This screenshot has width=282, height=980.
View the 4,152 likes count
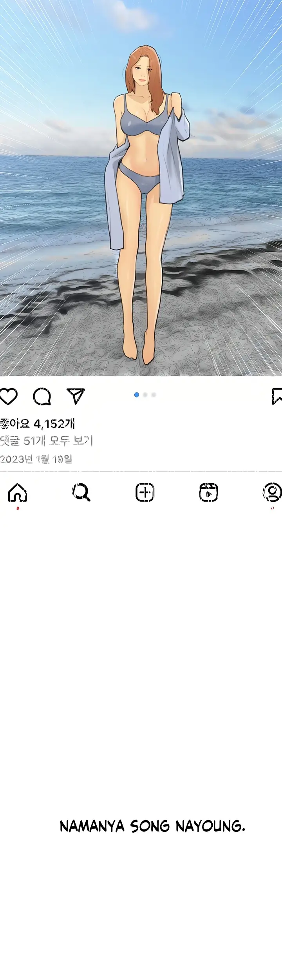(x=38, y=424)
